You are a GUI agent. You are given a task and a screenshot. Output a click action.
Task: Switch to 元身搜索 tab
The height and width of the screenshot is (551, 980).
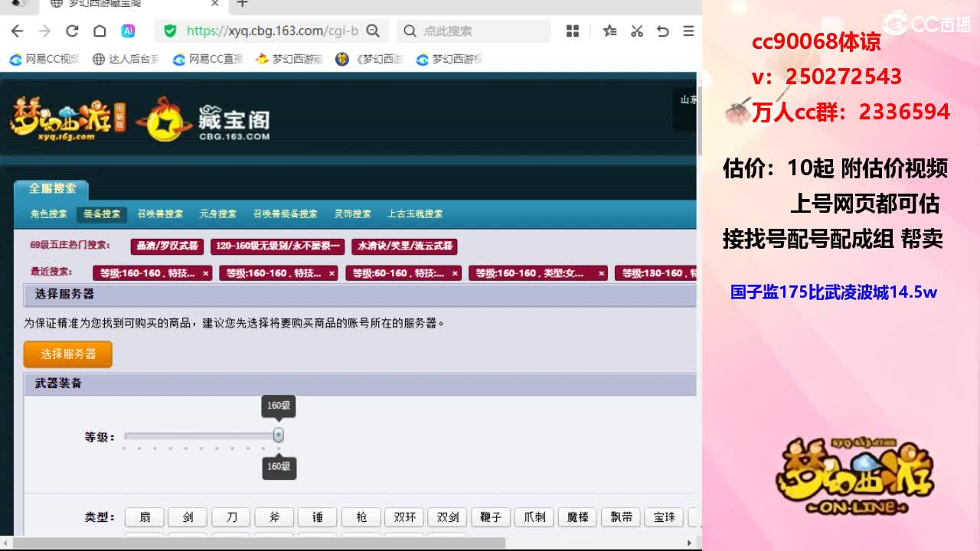pos(218,214)
